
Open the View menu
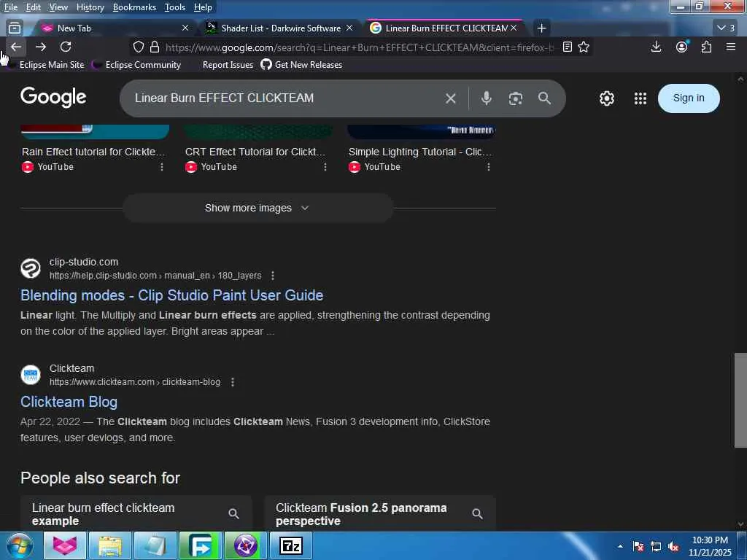(58, 7)
